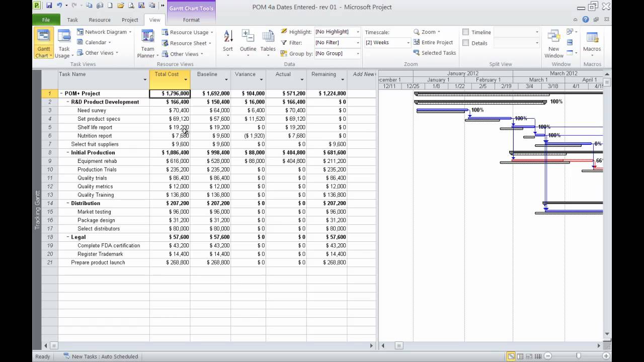
Task: Click the Gantt chart horizontal scrollbar
Action: pos(491,345)
